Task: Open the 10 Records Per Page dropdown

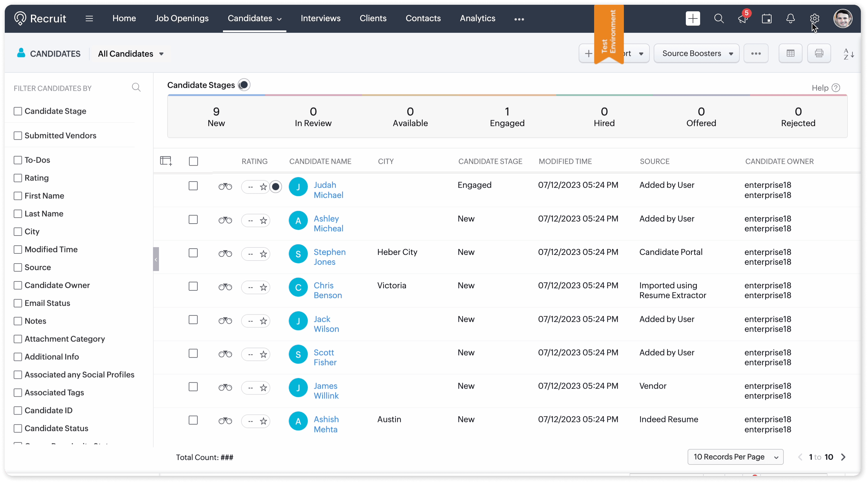Action: [x=735, y=457]
